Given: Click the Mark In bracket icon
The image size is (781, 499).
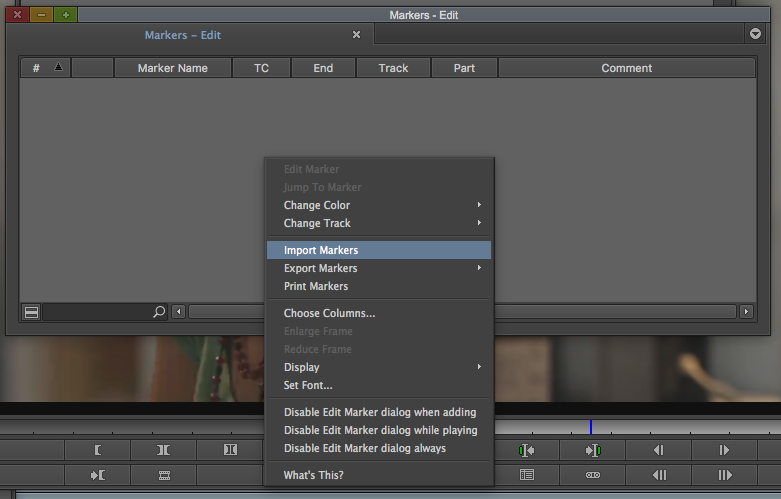Looking at the screenshot, I should click(x=98, y=450).
